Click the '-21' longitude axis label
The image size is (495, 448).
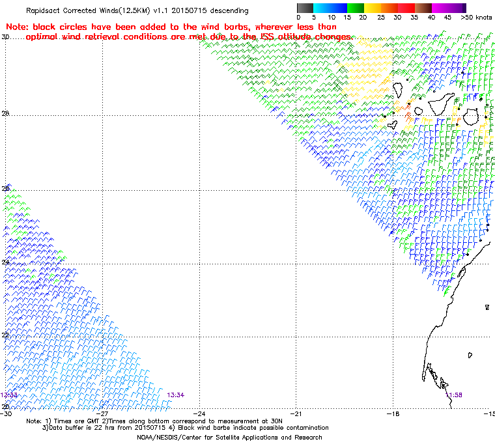296,413
